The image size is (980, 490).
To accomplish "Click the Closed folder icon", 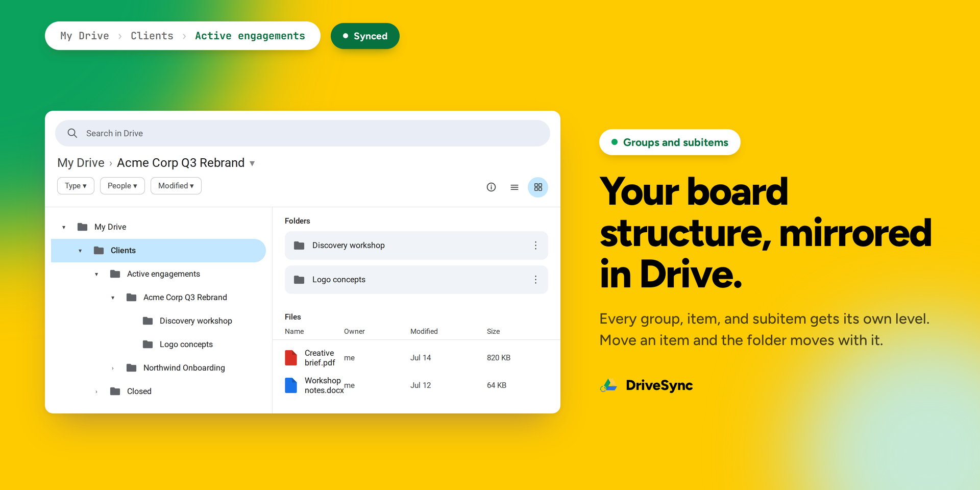I will (x=115, y=391).
